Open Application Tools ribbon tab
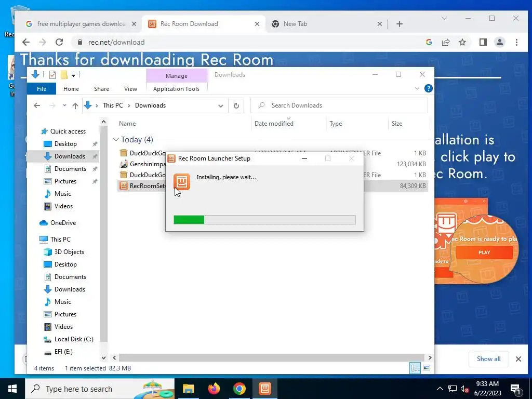The width and height of the screenshot is (532, 399). tap(176, 89)
